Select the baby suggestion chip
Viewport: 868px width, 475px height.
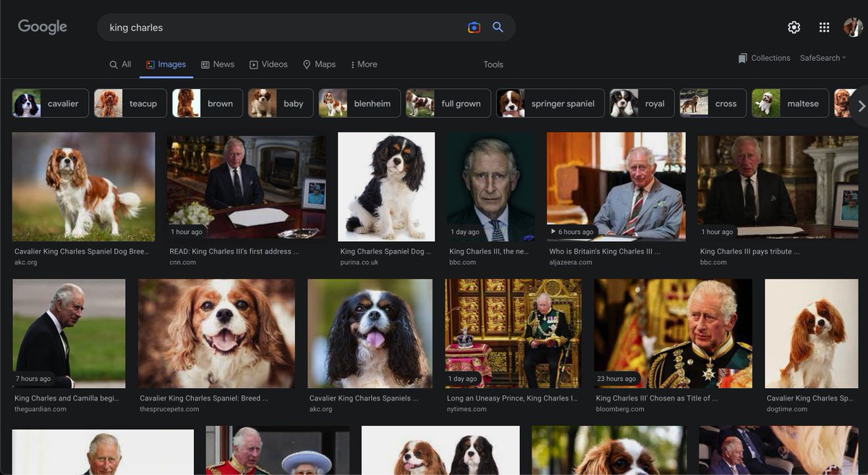281,104
